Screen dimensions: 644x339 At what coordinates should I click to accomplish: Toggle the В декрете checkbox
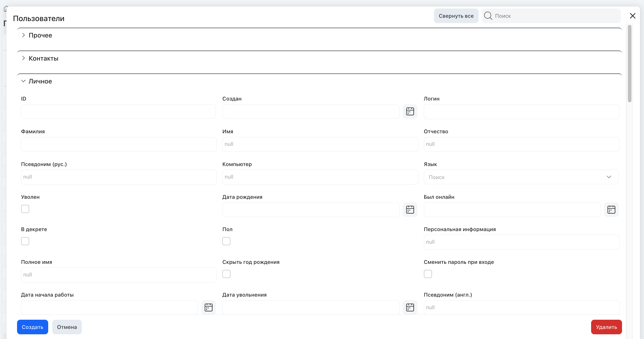25,241
